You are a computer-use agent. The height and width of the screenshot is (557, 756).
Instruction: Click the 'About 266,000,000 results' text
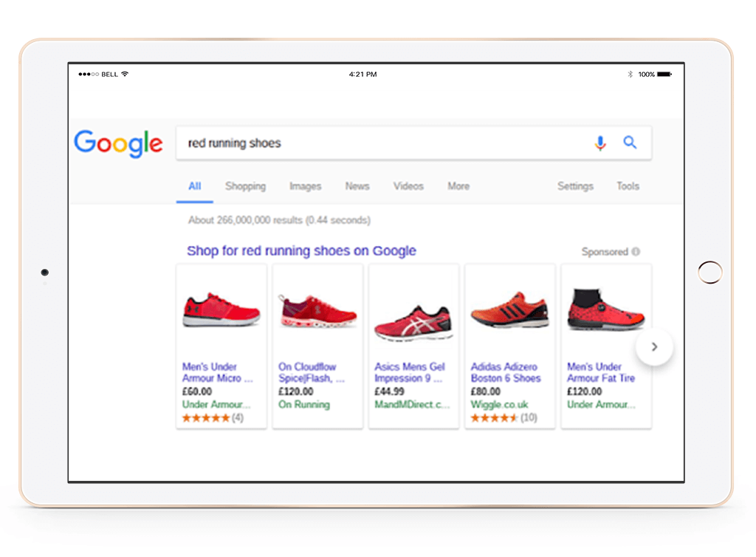[x=279, y=220]
